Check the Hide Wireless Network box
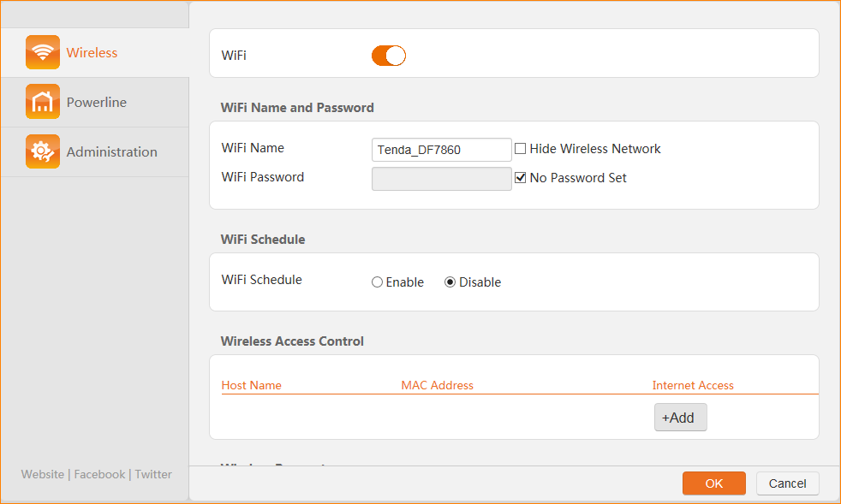Image resolution: width=841 pixels, height=504 pixels. click(520, 149)
